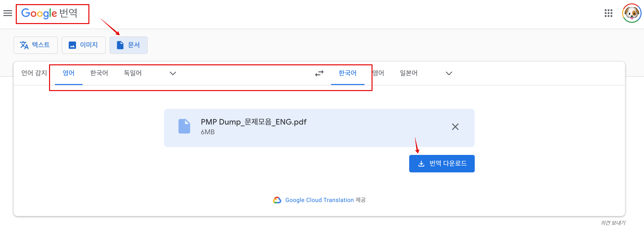The width and height of the screenshot is (644, 236).
Task: Click the 번역 다운로드 button
Action: [442, 163]
